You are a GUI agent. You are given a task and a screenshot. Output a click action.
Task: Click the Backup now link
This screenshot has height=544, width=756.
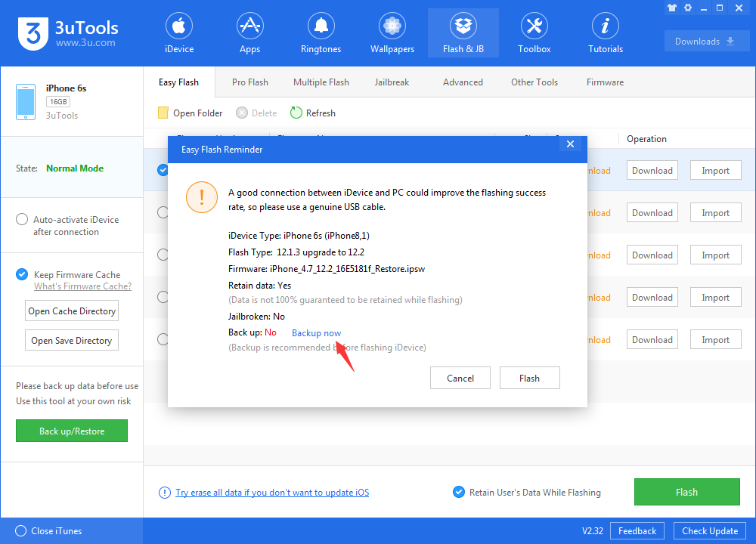tap(316, 333)
